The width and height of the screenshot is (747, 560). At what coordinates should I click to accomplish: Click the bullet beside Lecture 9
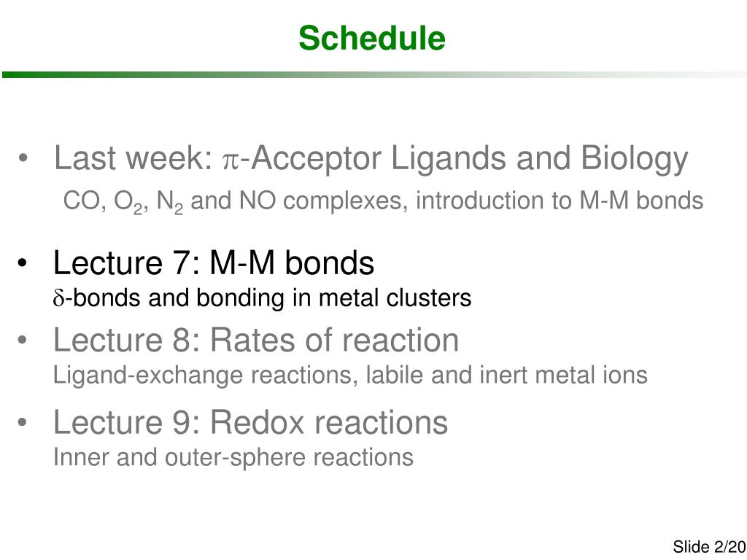(x=22, y=422)
